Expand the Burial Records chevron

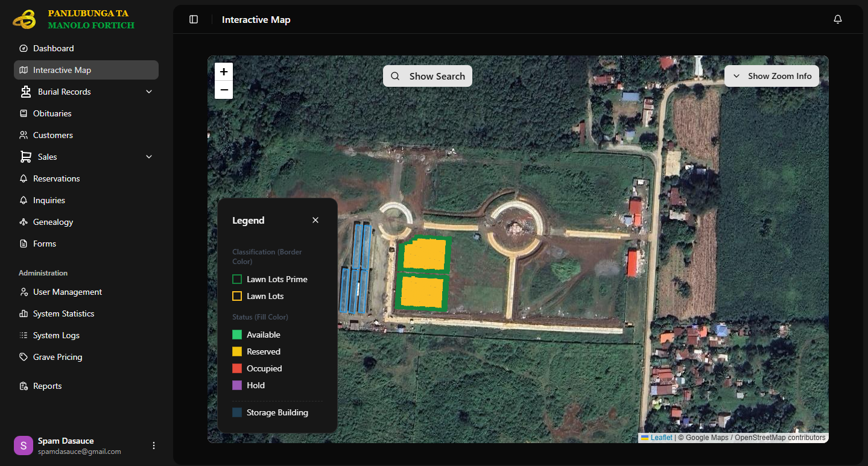pos(149,92)
